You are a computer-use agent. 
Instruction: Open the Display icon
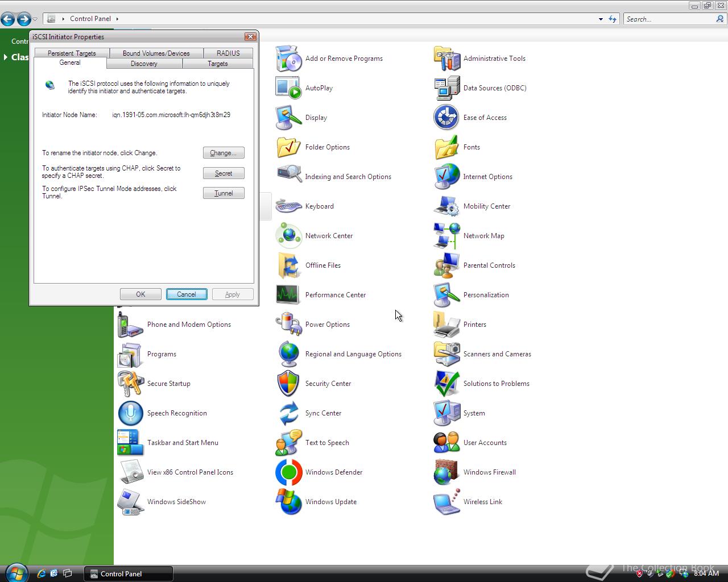pyautogui.click(x=288, y=118)
